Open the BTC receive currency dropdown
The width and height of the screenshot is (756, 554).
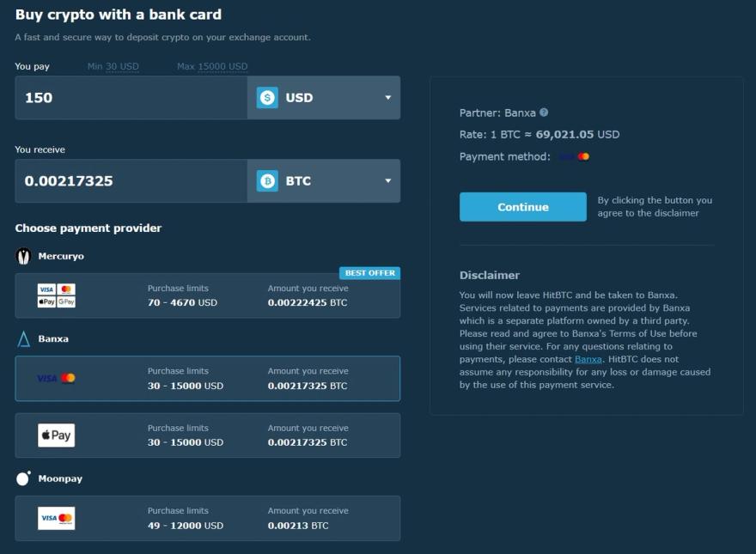[324, 181]
